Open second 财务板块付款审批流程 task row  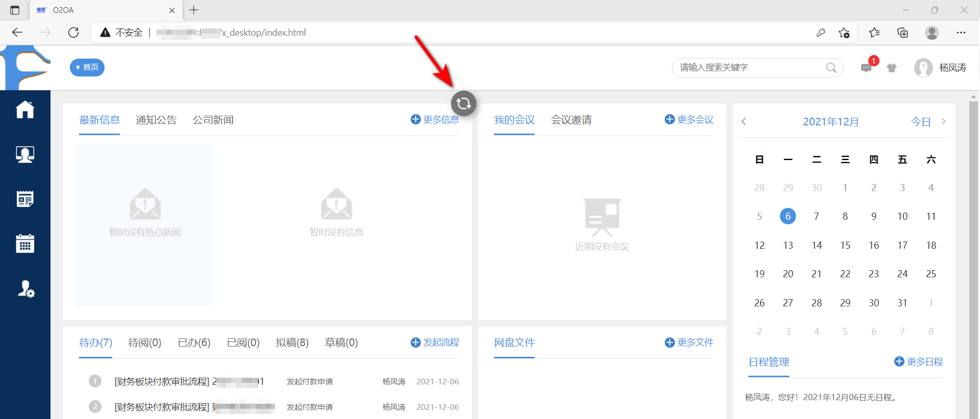point(274,407)
